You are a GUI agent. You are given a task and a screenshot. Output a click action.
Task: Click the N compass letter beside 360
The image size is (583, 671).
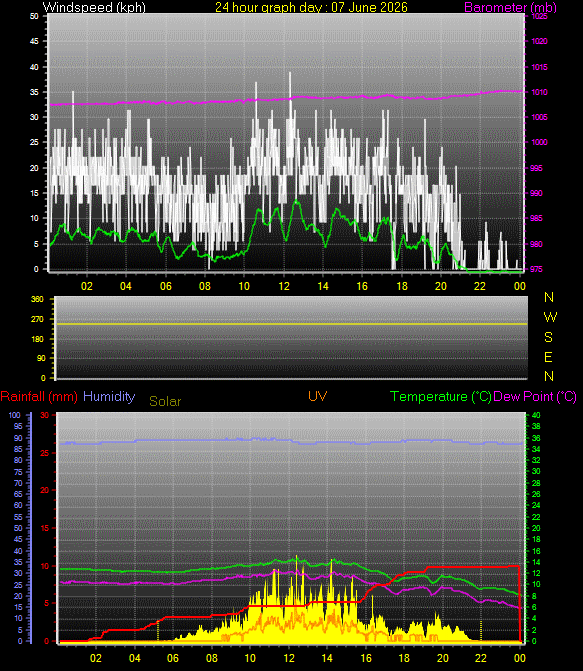click(x=549, y=297)
